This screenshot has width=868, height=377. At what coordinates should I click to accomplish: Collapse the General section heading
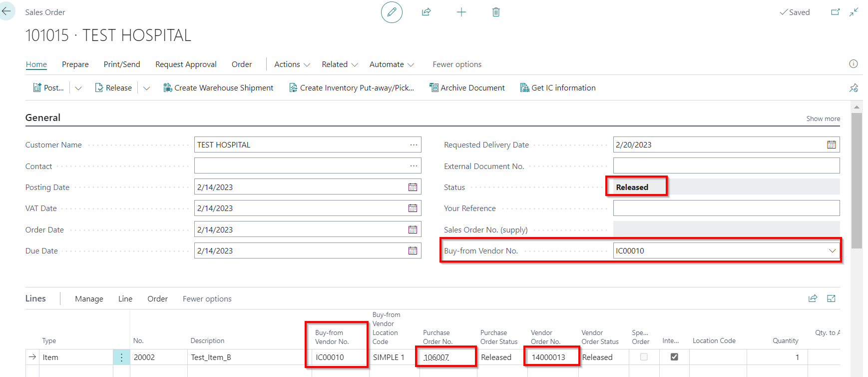pyautogui.click(x=43, y=117)
